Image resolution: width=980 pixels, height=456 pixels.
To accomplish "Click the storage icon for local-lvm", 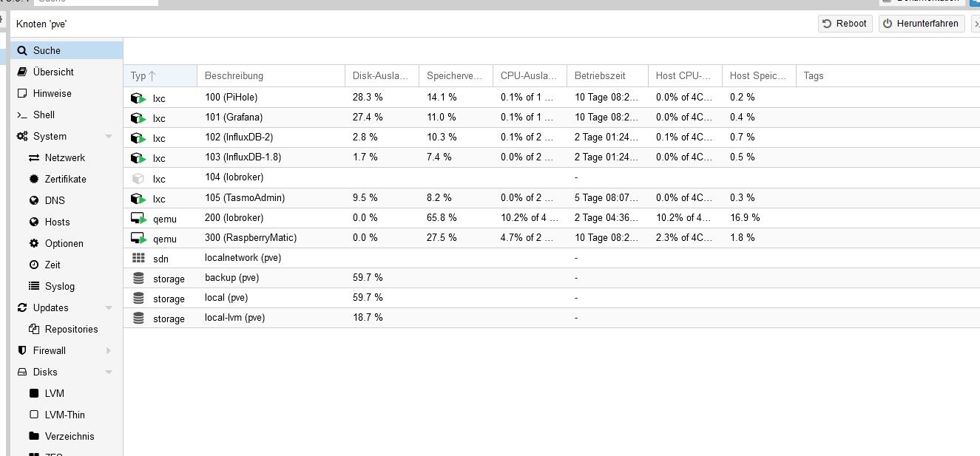I will 138,318.
